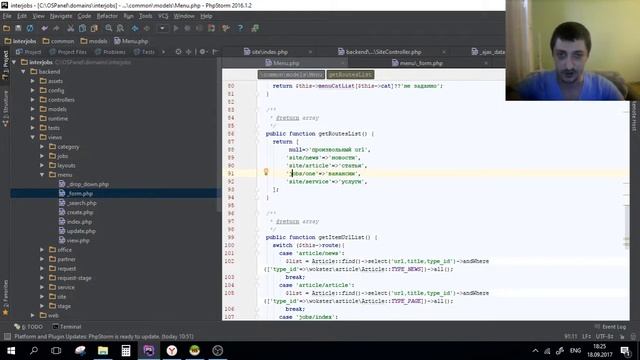The height and width of the screenshot is (360, 640).
Task: Click the Replace toolbar icon
Action: pos(120,28)
